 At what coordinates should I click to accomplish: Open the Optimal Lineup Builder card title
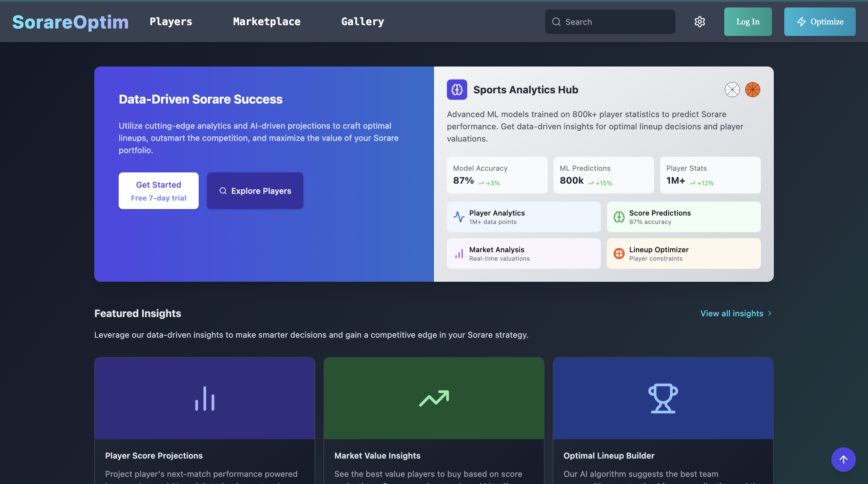tap(609, 455)
